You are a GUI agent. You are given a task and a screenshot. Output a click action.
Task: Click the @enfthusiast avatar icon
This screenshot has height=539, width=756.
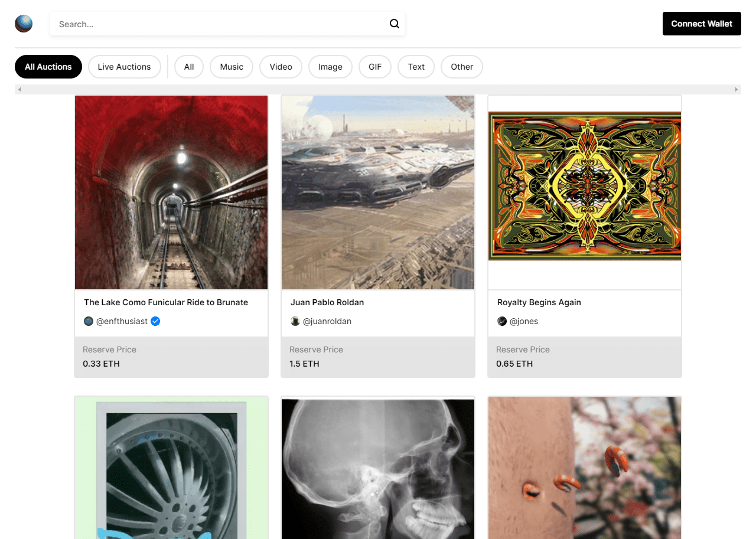pyautogui.click(x=89, y=321)
